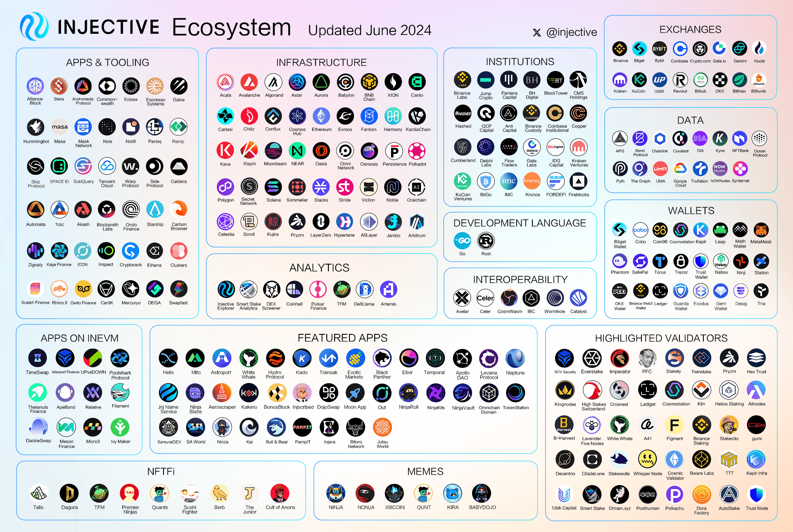Click the TimeSwap inEVM icon
793x532 pixels.
tap(38, 358)
